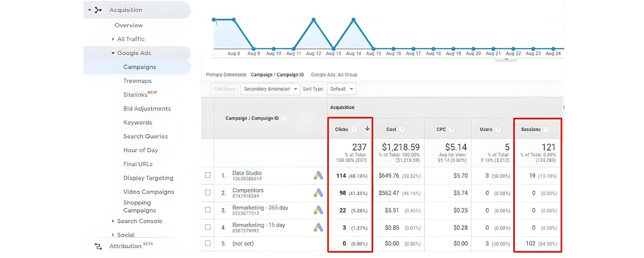Viewport: 644px width, 258px height.
Task: Switch dimension to Google Ads: Ad Group
Action: tap(334, 74)
